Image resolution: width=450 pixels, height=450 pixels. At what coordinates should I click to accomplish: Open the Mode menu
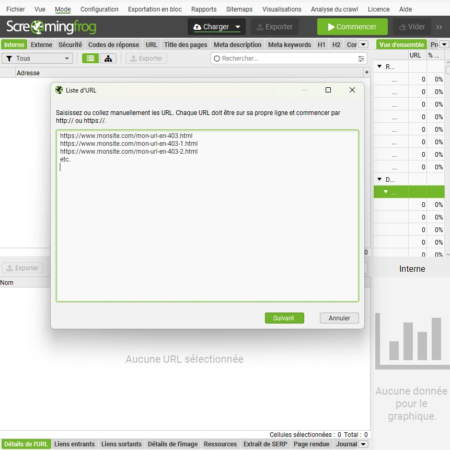(63, 9)
